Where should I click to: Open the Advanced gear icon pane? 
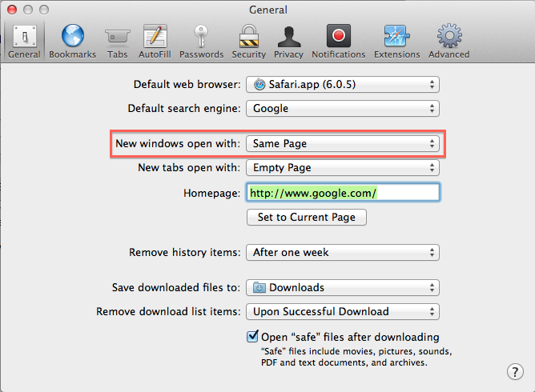(449, 42)
